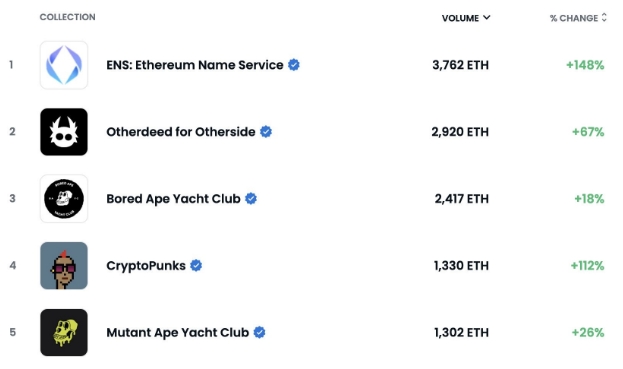Open the ENS: Ethereum Name Service link
Screen dimensions: 623x369
(x=195, y=65)
